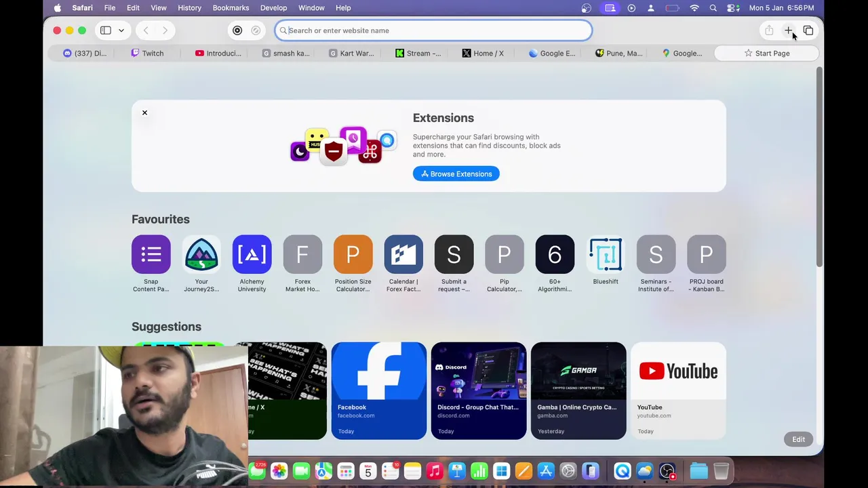Switch to the Discord (337) tab

(85, 54)
